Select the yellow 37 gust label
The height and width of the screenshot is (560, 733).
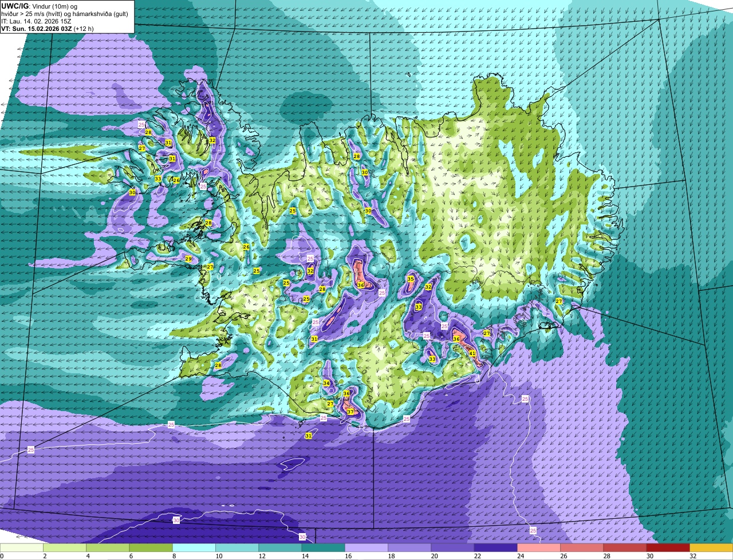click(350, 412)
